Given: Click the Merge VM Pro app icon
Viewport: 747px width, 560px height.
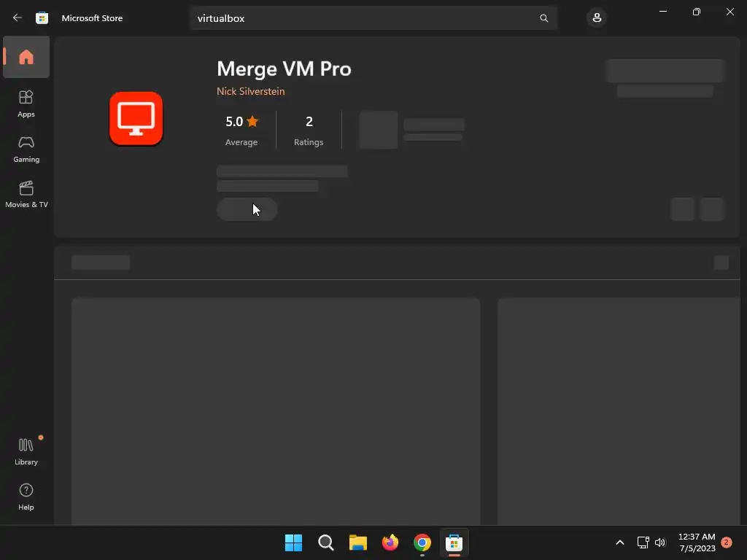Looking at the screenshot, I should [x=136, y=119].
